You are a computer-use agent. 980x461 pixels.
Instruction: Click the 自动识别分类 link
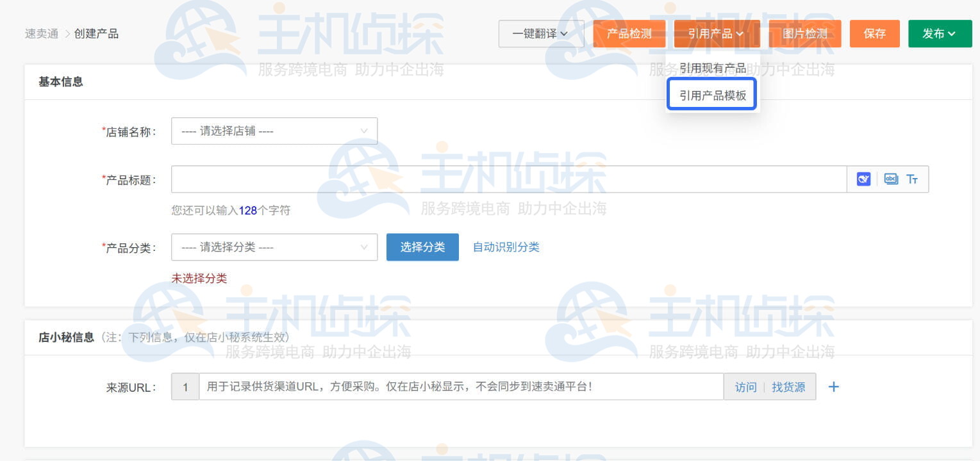(x=506, y=247)
